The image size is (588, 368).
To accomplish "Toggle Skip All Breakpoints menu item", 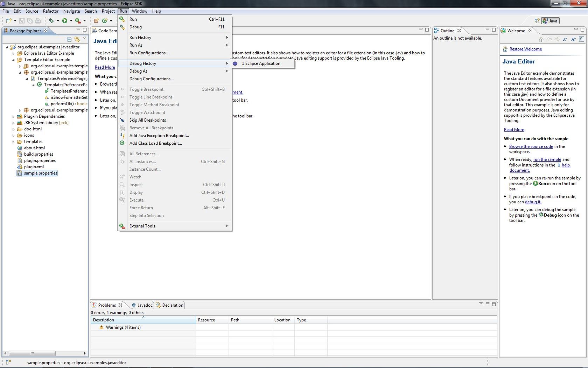I will pos(174,120).
